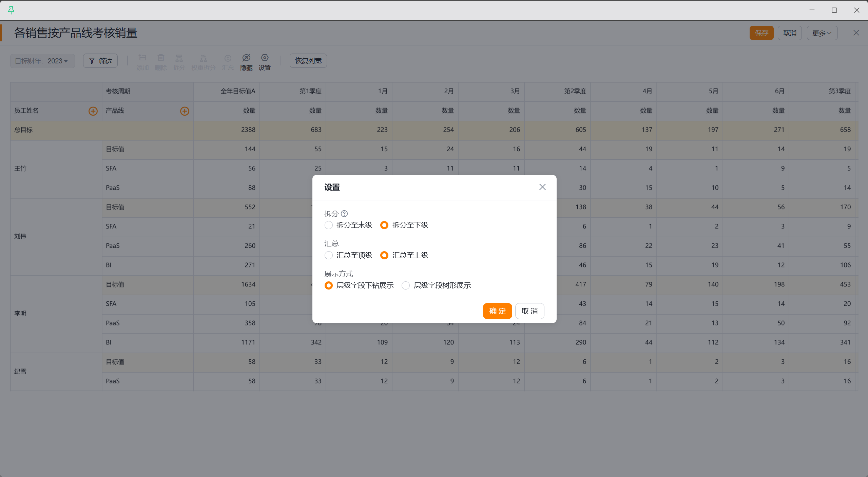Click the help icon next to 拆分
The height and width of the screenshot is (477, 868).
pos(344,214)
